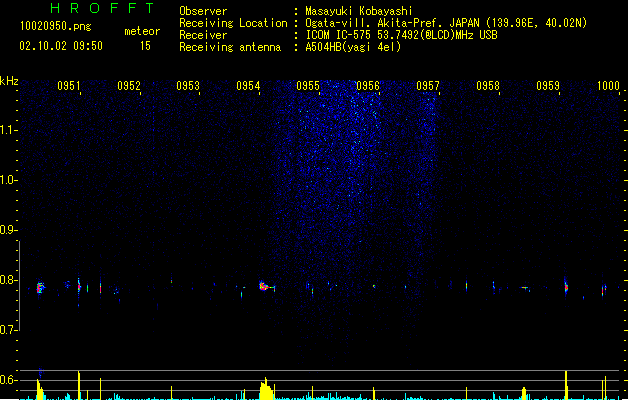
Task: Click the 0953 time marker
Action: pyautogui.click(x=188, y=86)
